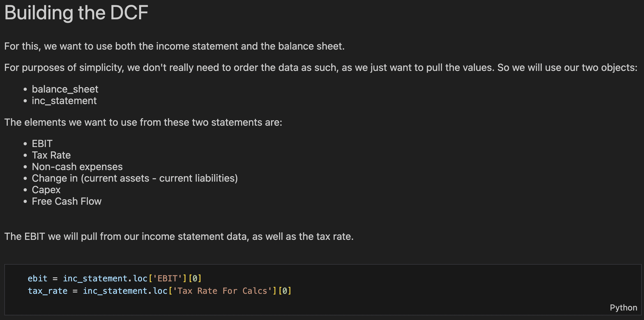644x320 pixels.
Task: Click the 'Change in (current assets - current liabilities)' bullet
Action: coord(135,178)
